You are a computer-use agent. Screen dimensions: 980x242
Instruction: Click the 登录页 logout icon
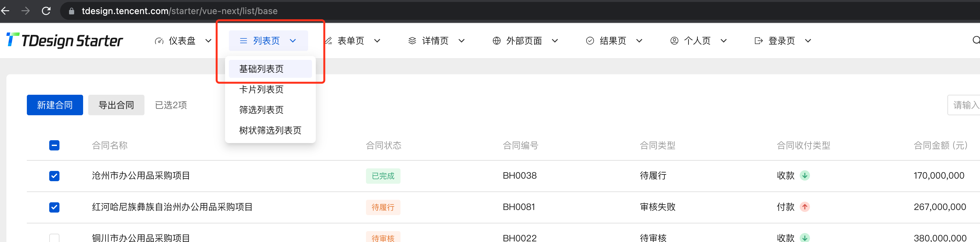pyautogui.click(x=758, y=40)
